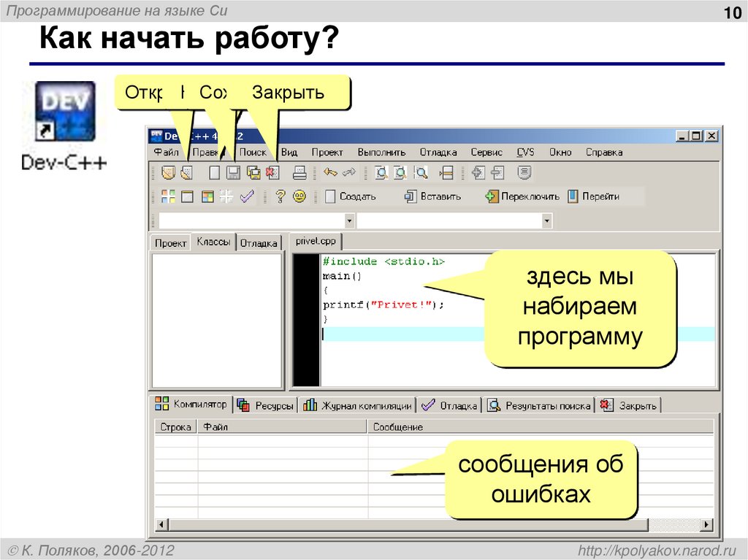Click the checkmark Debug icon
748x560 pixels.
click(x=247, y=196)
